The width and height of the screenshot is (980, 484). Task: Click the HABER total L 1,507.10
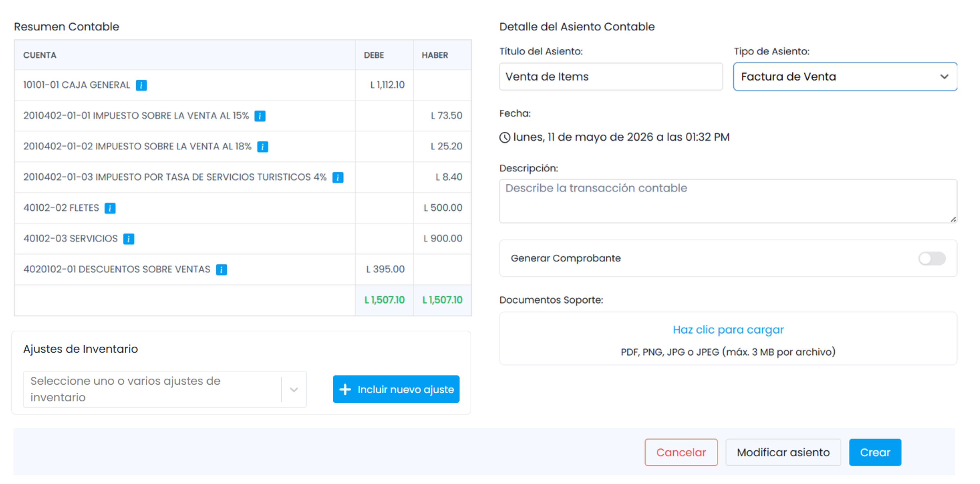pyautogui.click(x=442, y=300)
